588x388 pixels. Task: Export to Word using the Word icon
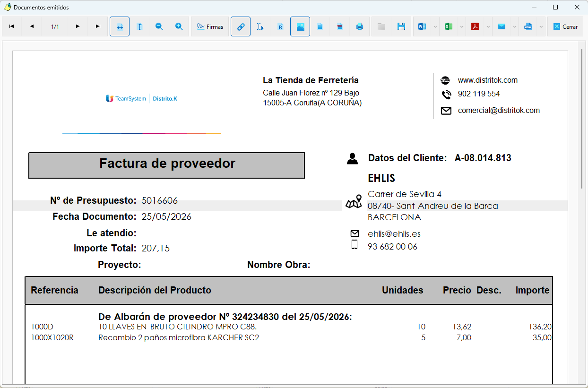[422, 27]
